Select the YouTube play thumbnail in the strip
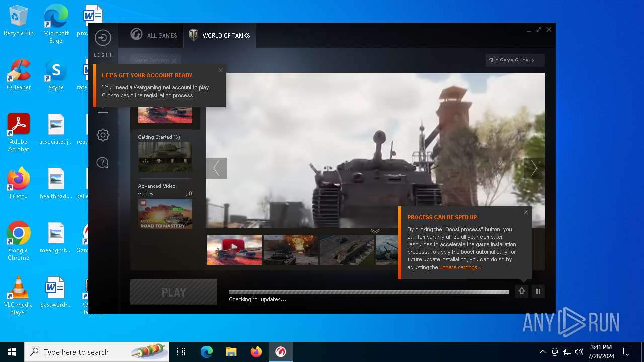644x362 pixels. tap(234, 250)
